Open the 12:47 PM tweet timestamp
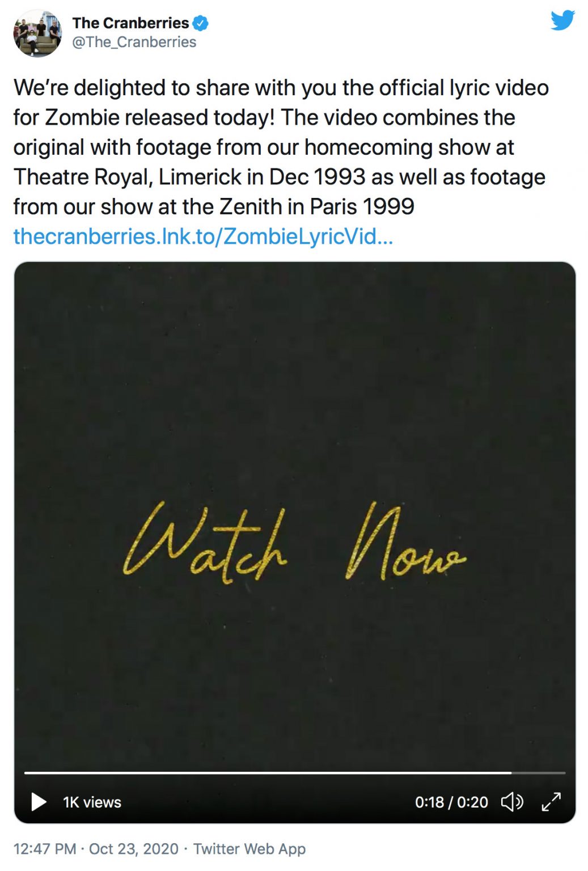The height and width of the screenshot is (871, 588). coord(44,849)
